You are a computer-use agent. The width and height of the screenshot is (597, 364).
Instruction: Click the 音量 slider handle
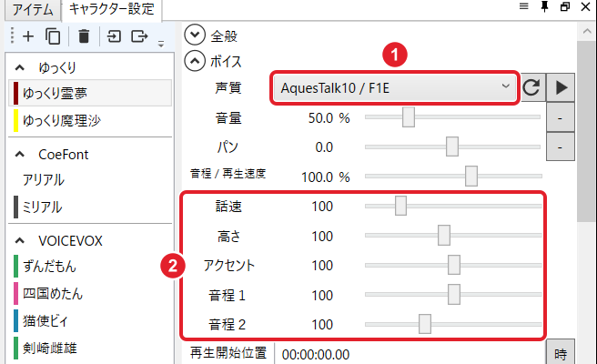click(x=409, y=117)
